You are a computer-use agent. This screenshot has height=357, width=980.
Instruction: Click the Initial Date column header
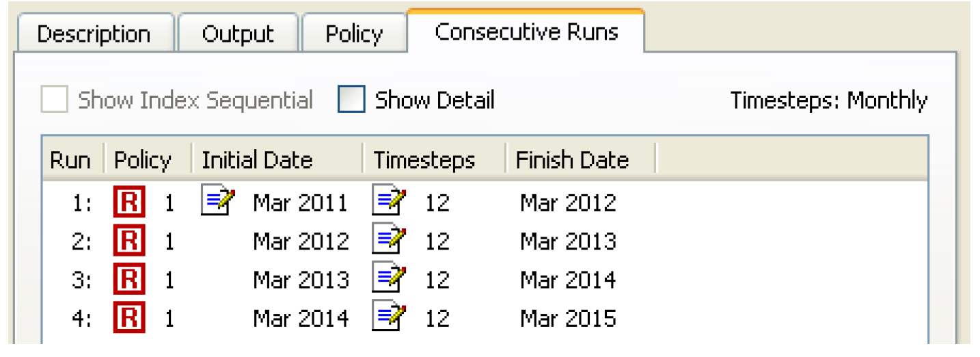pyautogui.click(x=257, y=160)
